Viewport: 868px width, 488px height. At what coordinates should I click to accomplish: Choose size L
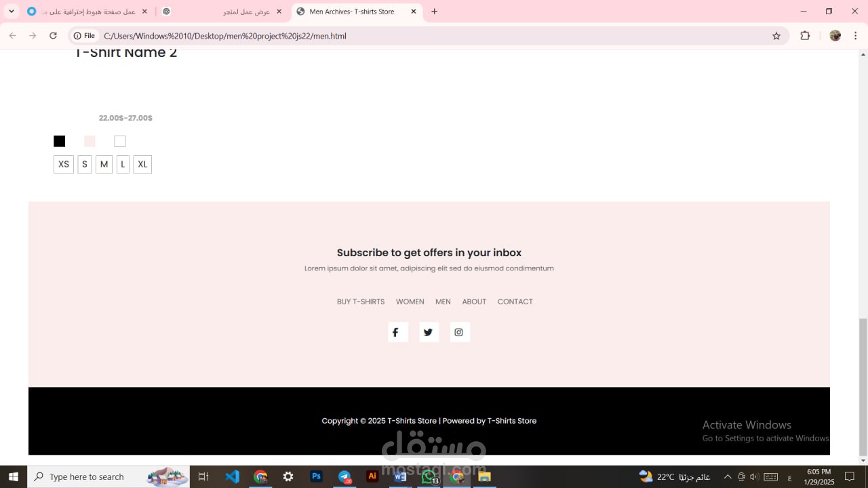pos(123,164)
